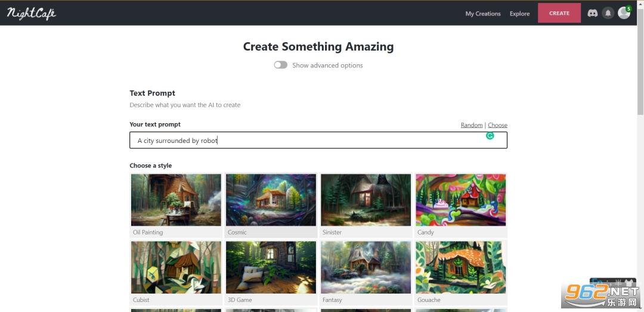Click the Random prompt link
The width and height of the screenshot is (644, 312).
coord(472,125)
